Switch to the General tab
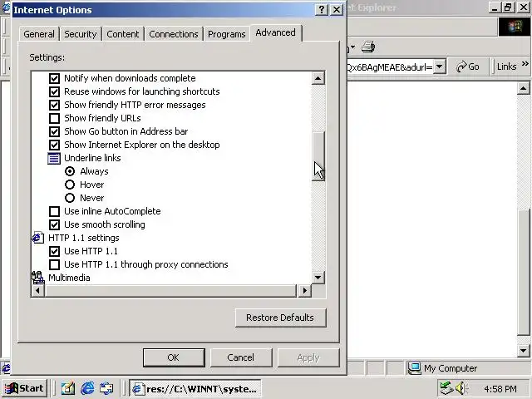Screen dimensions: 532x399 pyautogui.click(x=39, y=34)
